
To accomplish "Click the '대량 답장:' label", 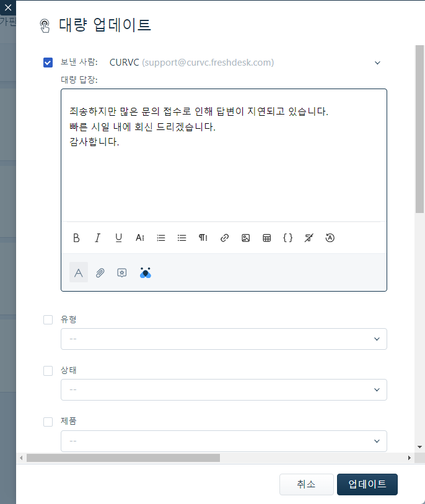I will coord(79,80).
